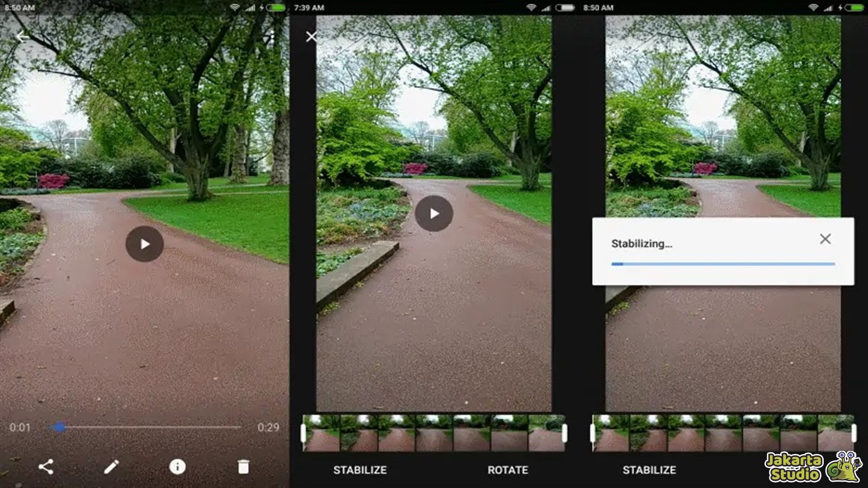Tap the pencil edit icon
Image resolution: width=868 pixels, height=488 pixels.
tap(111, 467)
